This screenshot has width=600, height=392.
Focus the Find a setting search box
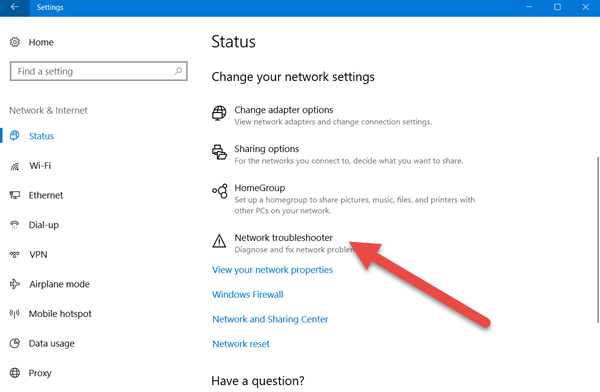[99, 71]
